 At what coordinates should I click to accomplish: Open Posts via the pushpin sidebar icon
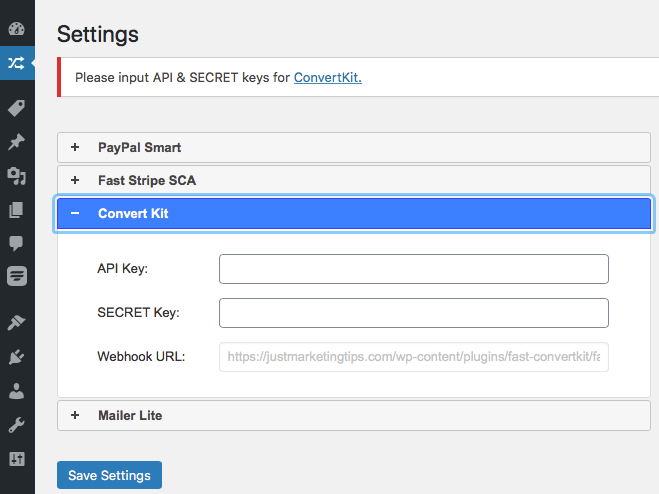[16, 142]
